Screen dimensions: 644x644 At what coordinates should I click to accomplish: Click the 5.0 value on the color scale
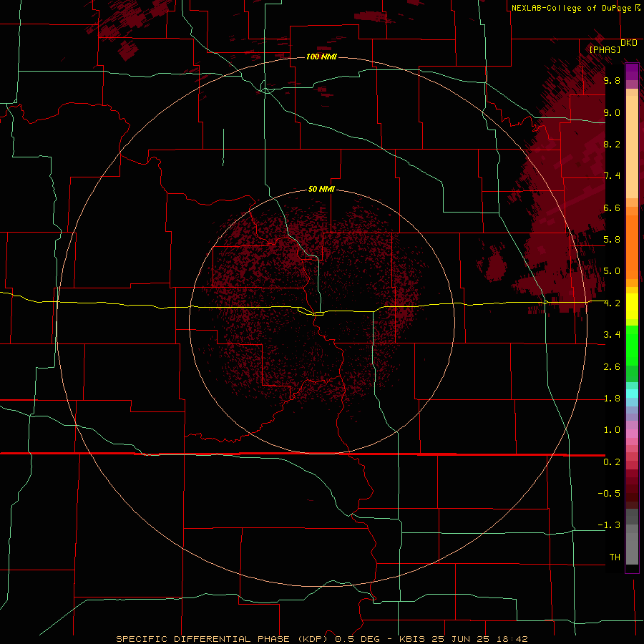[612, 271]
